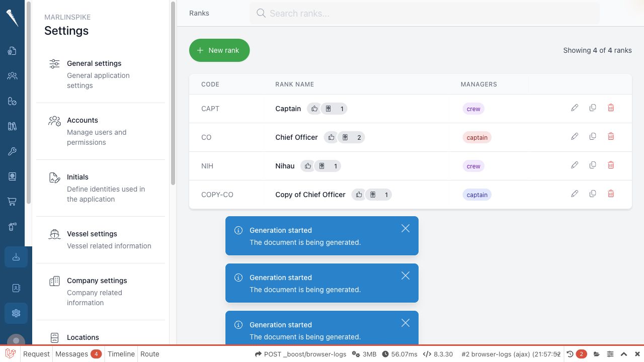This screenshot has width=644, height=362.
Task: Switch to the Messages debugbar tab
Action: point(78,354)
